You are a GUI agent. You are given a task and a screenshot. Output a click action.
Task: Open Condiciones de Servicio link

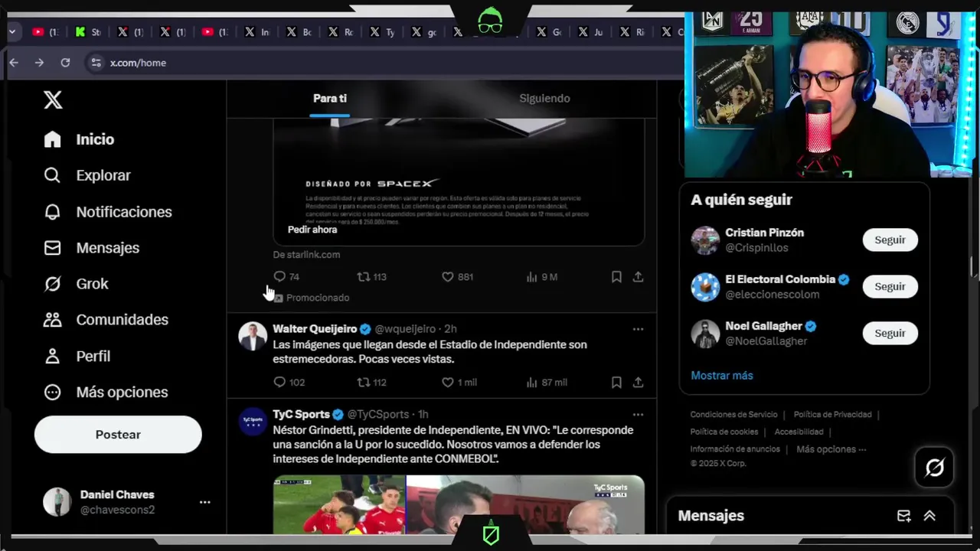(733, 415)
